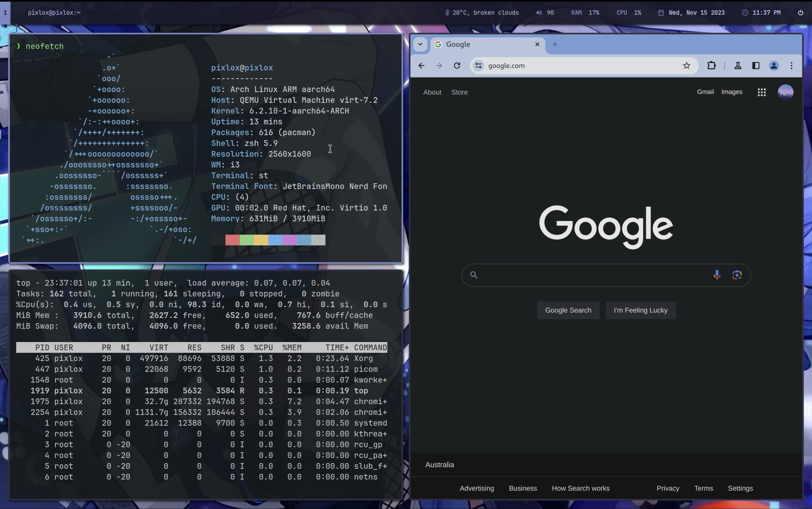Image resolution: width=812 pixels, height=509 pixels.
Task: View site information icon in address bar
Action: coord(478,66)
